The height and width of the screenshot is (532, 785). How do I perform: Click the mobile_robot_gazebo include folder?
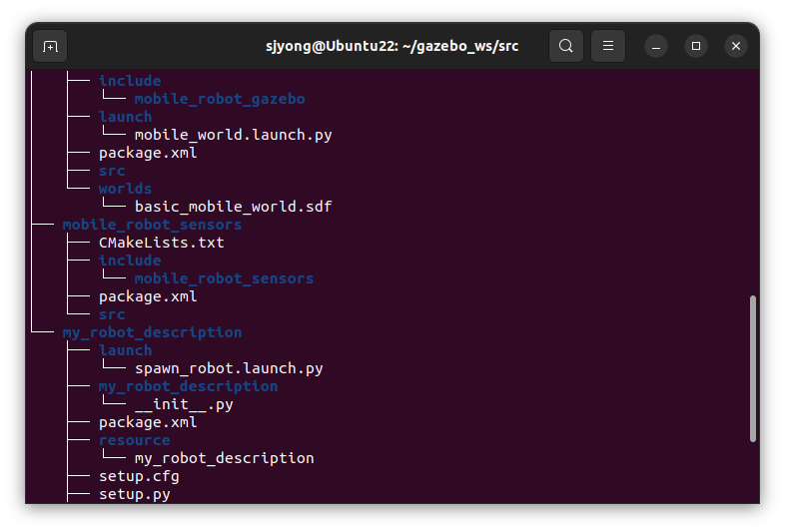click(220, 99)
